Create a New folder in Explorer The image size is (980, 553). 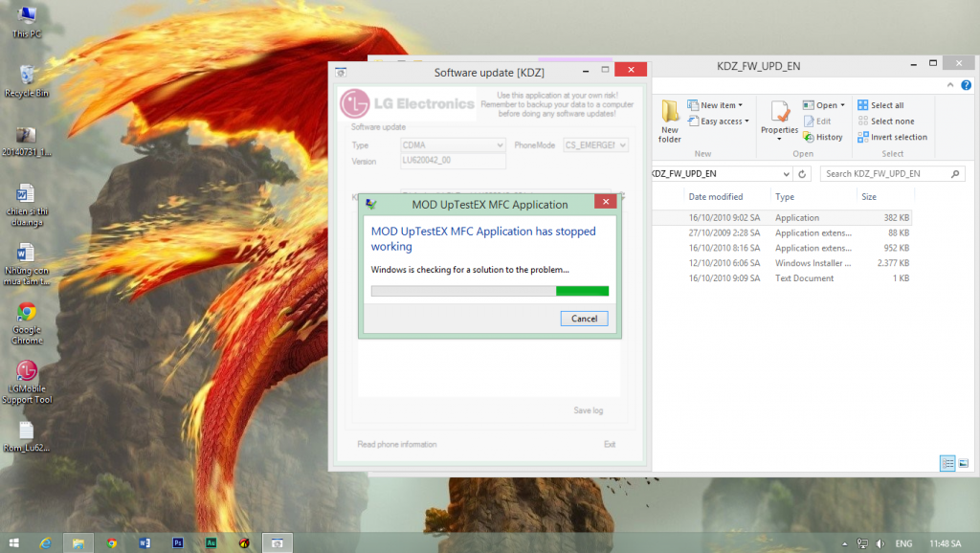click(x=669, y=122)
